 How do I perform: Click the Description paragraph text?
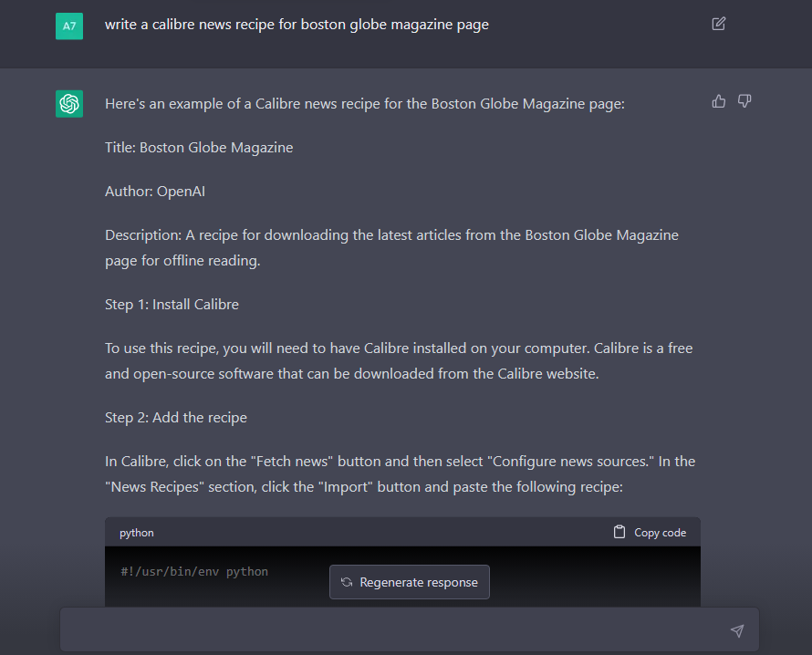(x=391, y=248)
